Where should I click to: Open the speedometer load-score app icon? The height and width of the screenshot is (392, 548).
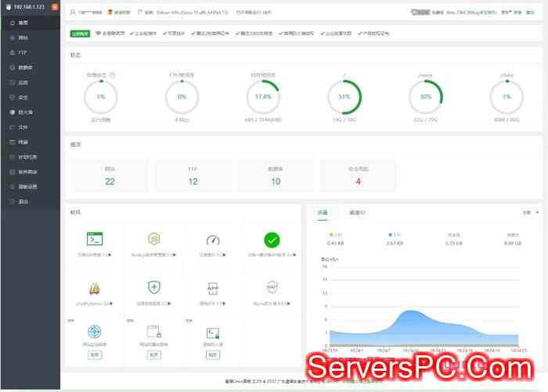coord(213,239)
